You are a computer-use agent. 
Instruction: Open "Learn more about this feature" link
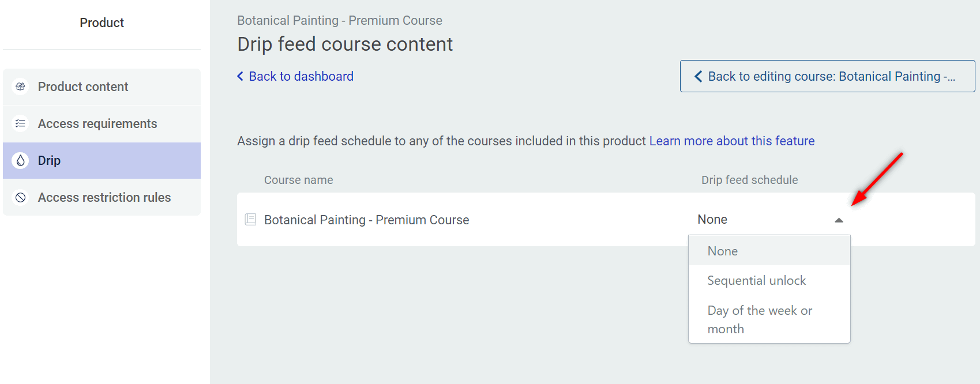(731, 141)
